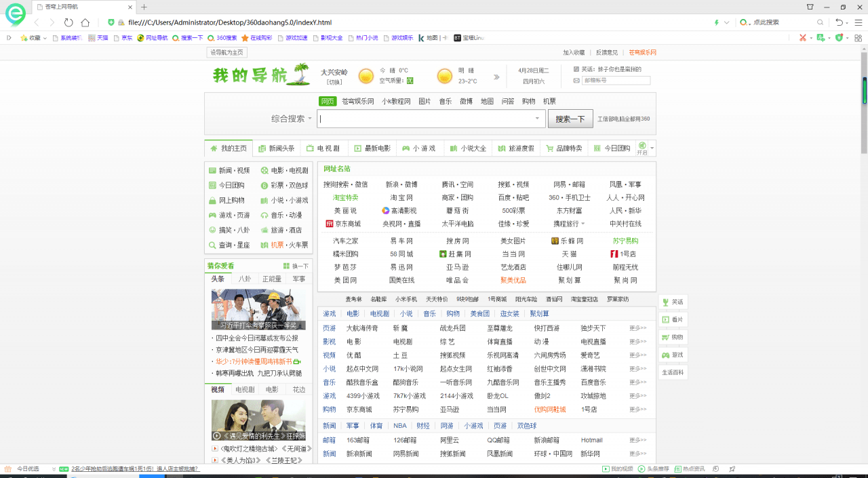The image size is (868, 478).
Task: Click the main search input field
Action: coord(431,119)
